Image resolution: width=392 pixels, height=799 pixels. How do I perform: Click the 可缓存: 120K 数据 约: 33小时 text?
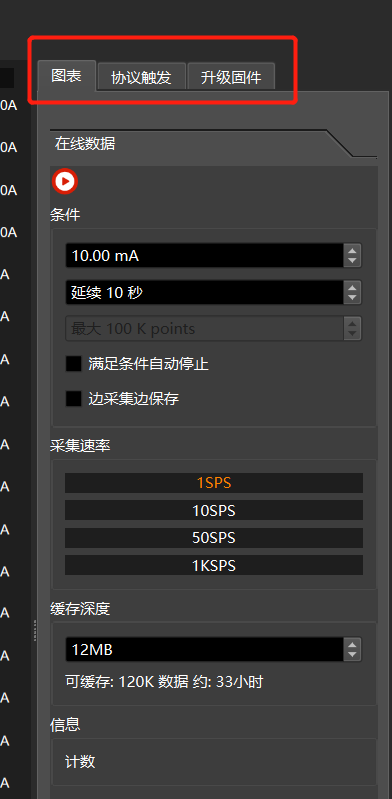[x=164, y=681]
